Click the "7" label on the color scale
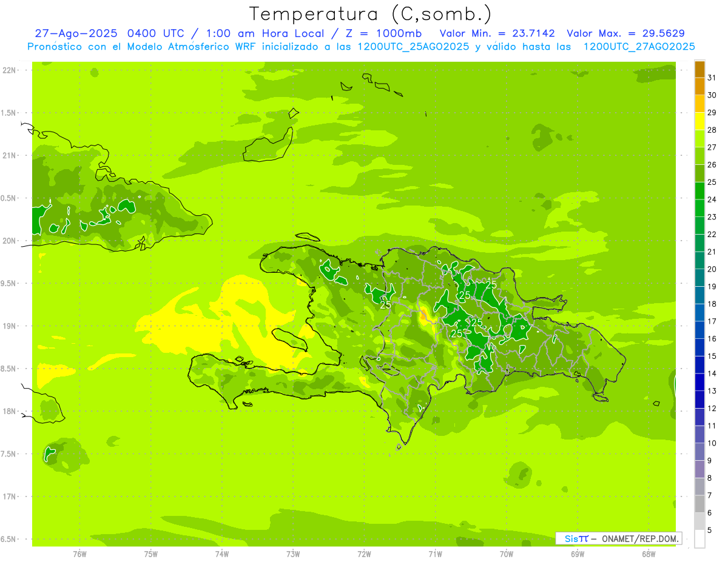The width and height of the screenshot is (728, 562). tap(710, 495)
